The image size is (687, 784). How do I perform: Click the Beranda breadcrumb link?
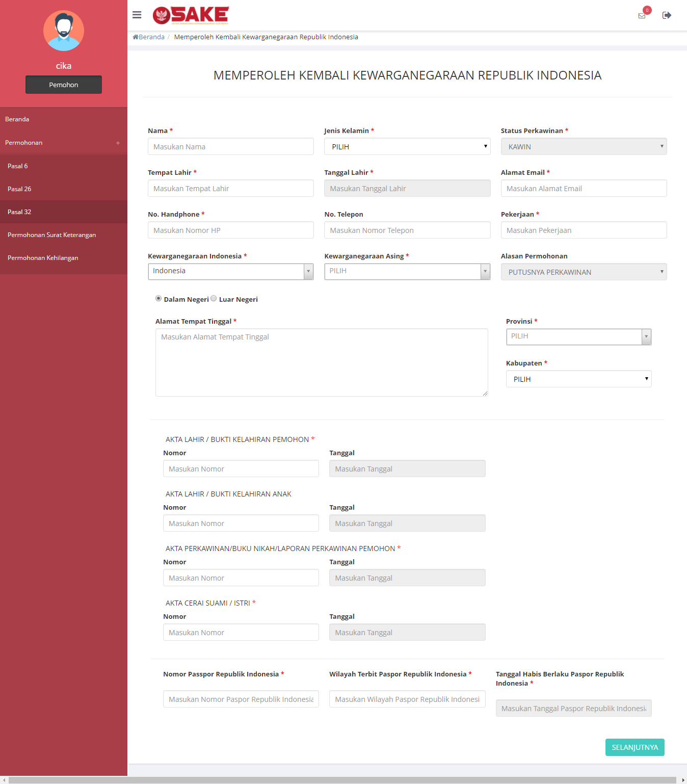[151, 37]
